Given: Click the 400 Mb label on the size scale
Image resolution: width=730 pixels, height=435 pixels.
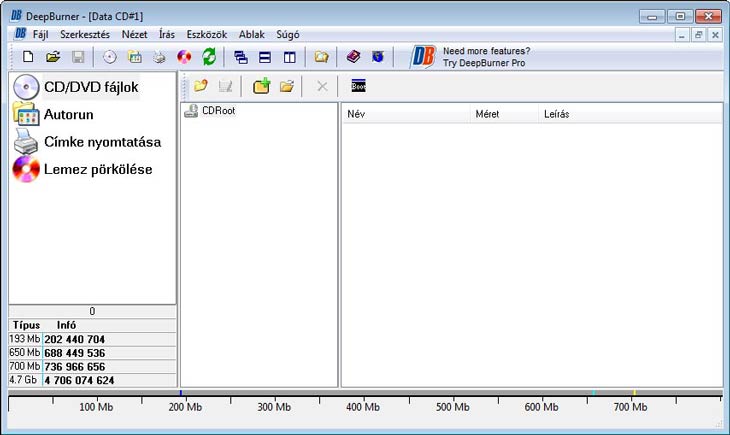Looking at the screenshot, I should [363, 407].
